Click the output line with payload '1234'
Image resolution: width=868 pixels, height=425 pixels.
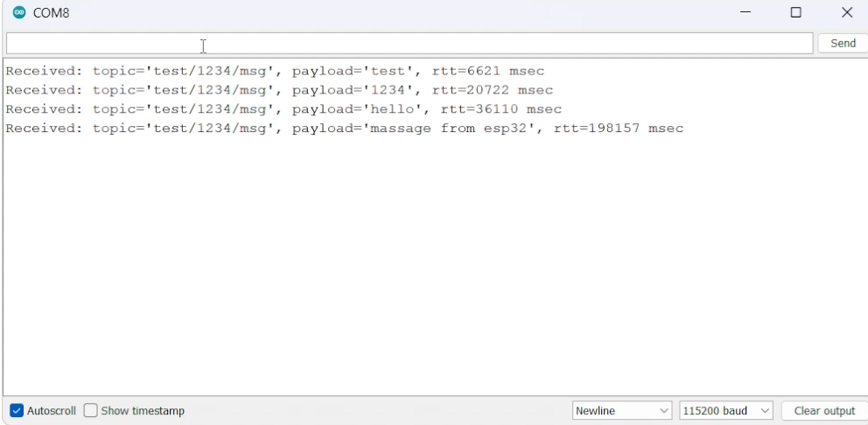click(x=279, y=90)
